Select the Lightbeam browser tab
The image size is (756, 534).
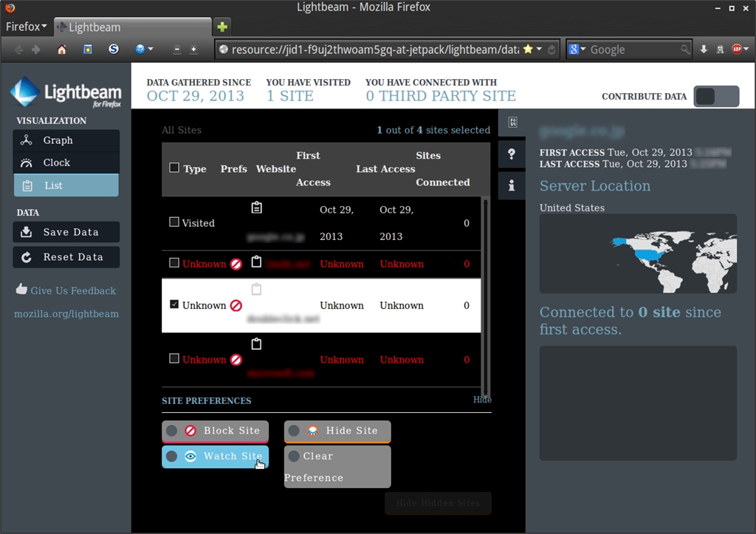tap(133, 27)
